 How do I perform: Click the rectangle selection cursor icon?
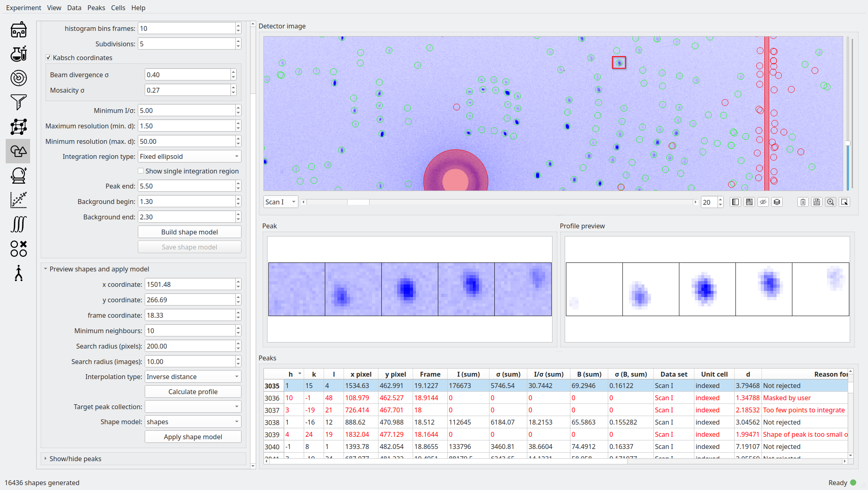pyautogui.click(x=844, y=202)
